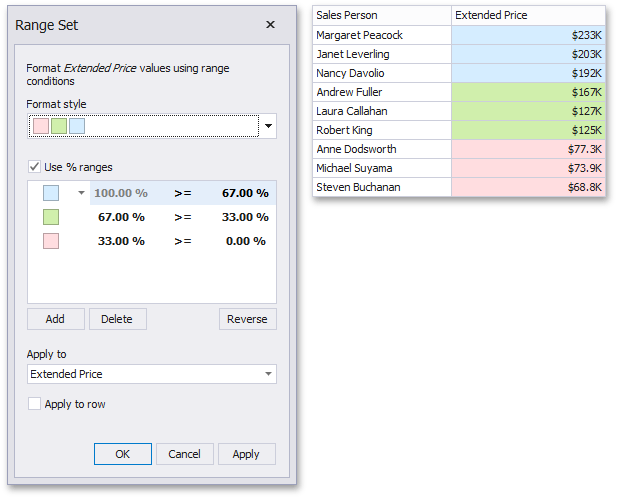Open the Apply to Extended Price dropdown
This screenshot has width=619, height=500.
pyautogui.click(x=268, y=374)
